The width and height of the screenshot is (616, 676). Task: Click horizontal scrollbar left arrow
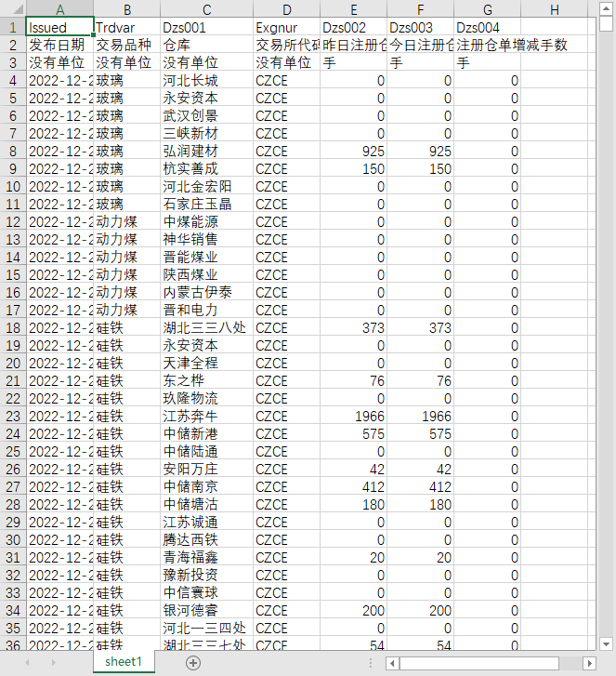point(392,663)
